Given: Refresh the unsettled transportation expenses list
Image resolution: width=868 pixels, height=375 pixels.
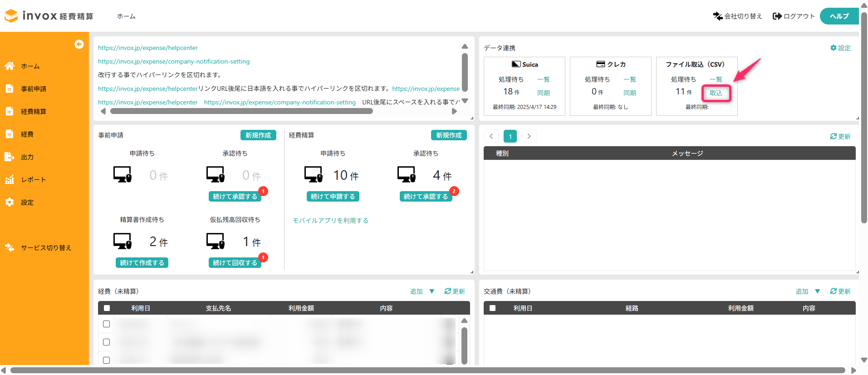Looking at the screenshot, I should point(840,291).
